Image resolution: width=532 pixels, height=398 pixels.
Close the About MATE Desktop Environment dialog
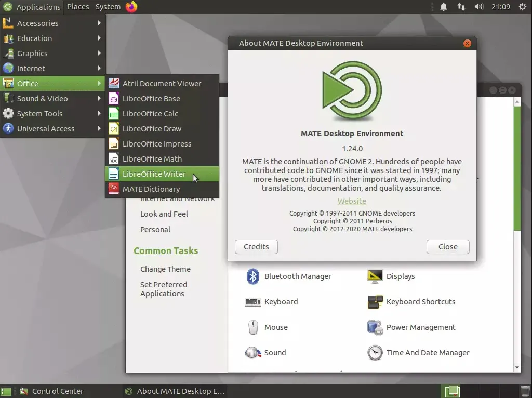click(x=467, y=44)
